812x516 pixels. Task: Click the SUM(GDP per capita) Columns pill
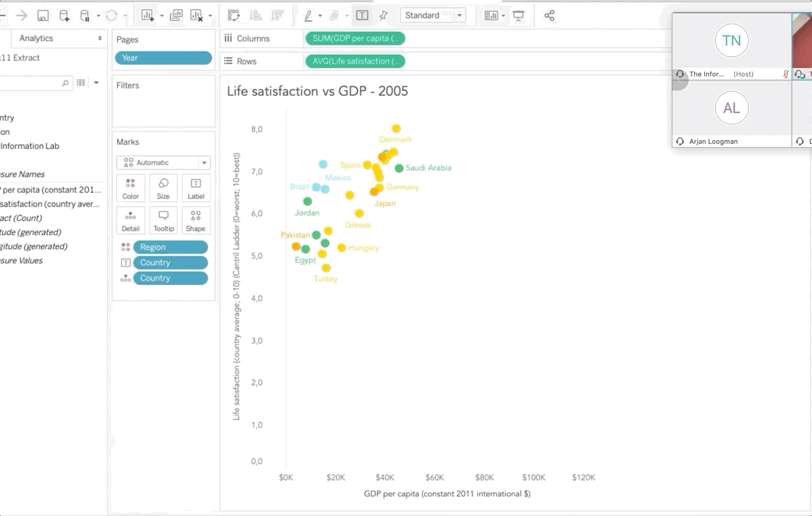tap(355, 38)
